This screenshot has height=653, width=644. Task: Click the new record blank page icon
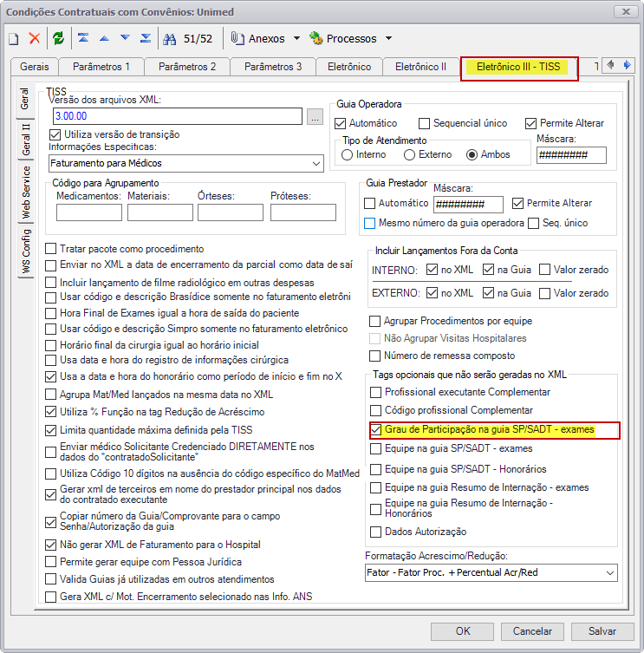pos(14,39)
